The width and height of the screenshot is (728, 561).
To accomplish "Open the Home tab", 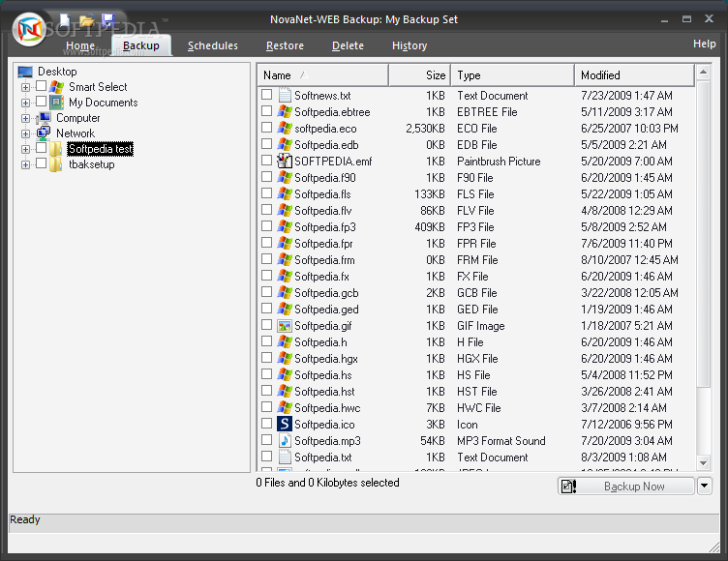I will click(80, 45).
